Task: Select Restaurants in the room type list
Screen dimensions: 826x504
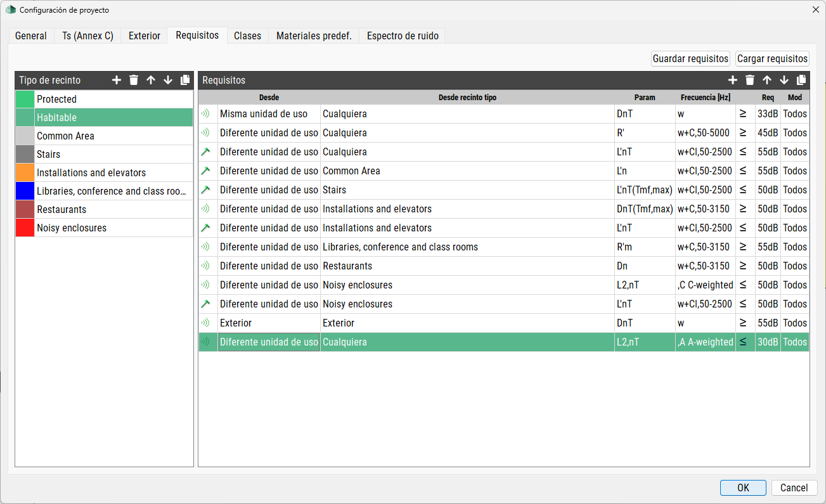Action: tap(113, 209)
